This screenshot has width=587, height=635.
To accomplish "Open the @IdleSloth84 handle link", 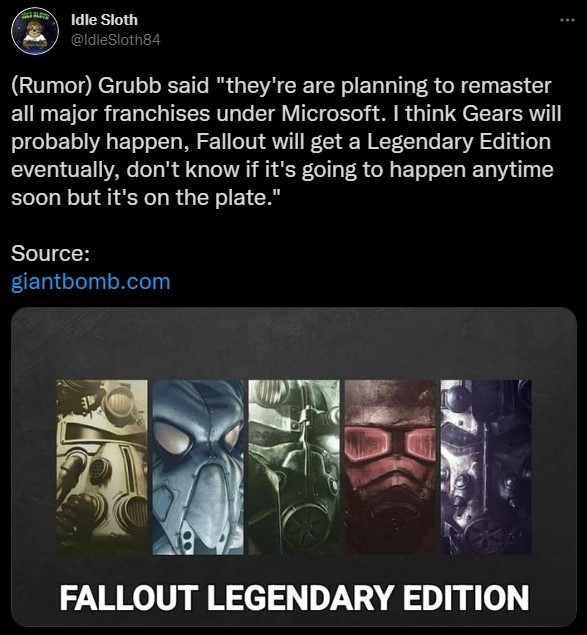I will 115,40.
